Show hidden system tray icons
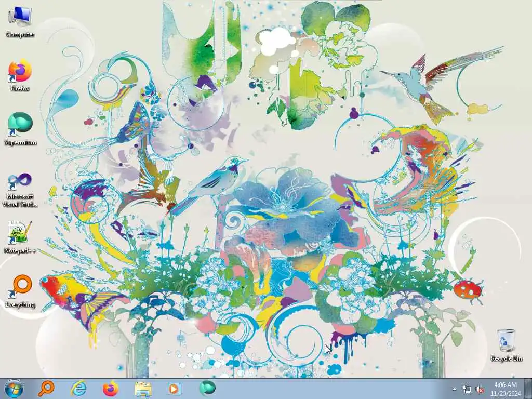 [x=454, y=389]
